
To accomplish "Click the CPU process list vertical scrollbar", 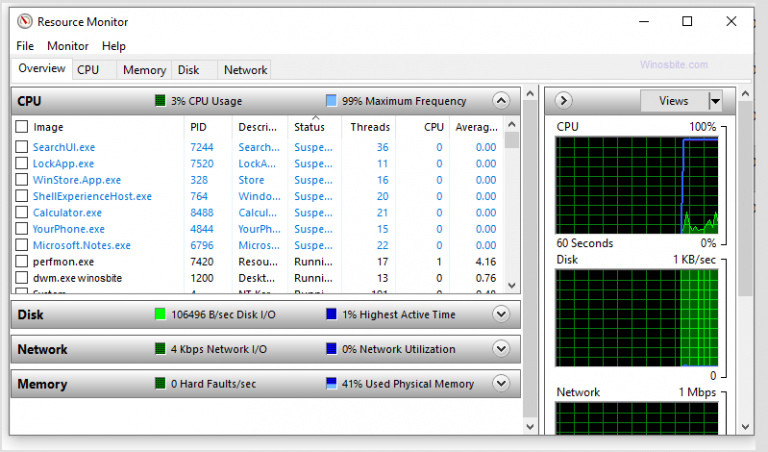I will point(512,200).
